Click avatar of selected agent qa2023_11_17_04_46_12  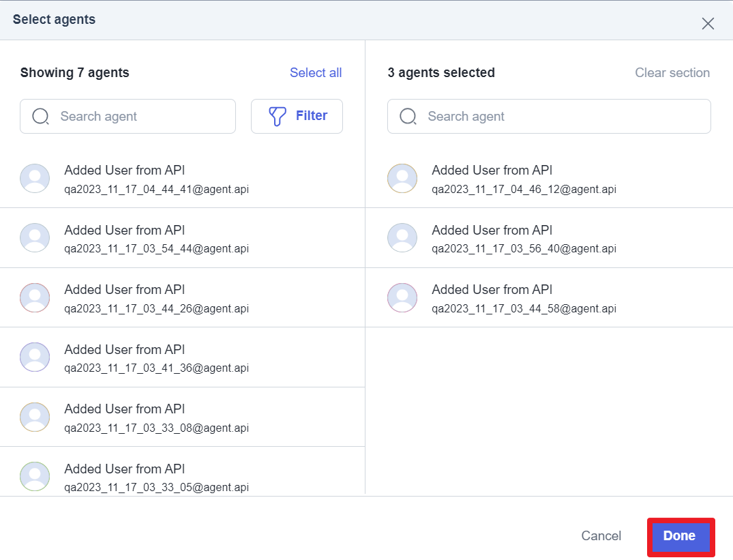tap(402, 178)
